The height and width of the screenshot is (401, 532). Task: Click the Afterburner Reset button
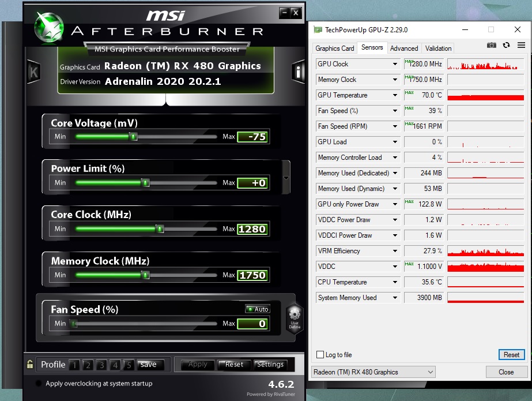coord(234,365)
